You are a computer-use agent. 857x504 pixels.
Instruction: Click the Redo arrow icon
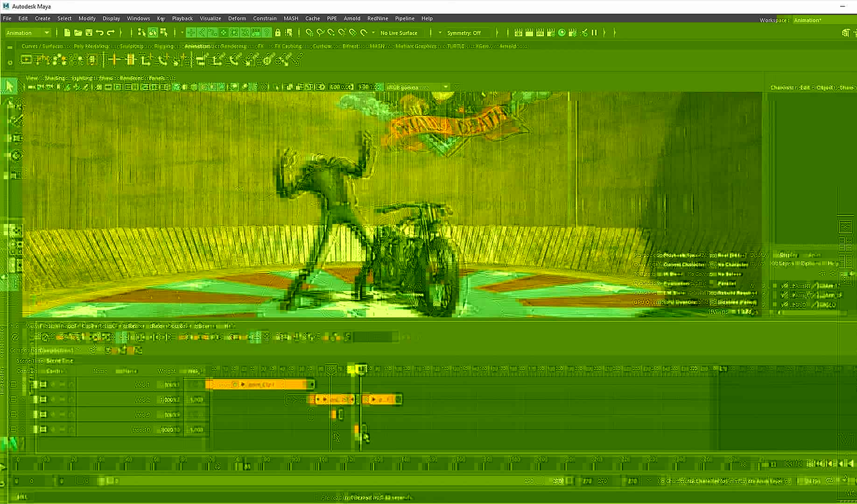pos(111,33)
